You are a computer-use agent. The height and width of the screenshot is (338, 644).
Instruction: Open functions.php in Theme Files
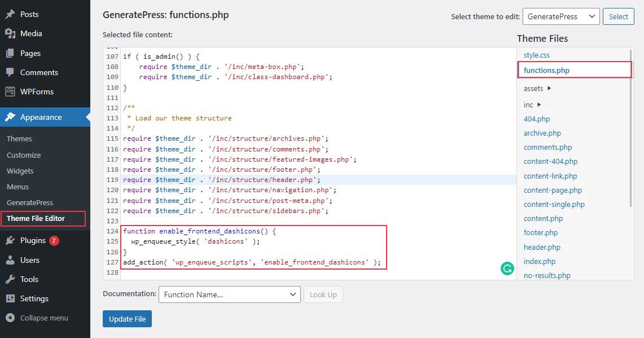[x=547, y=70]
